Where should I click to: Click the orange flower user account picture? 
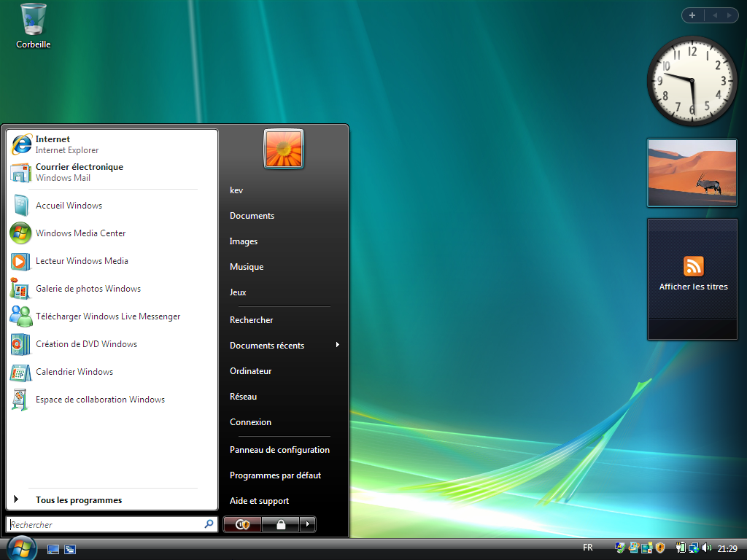coord(284,149)
